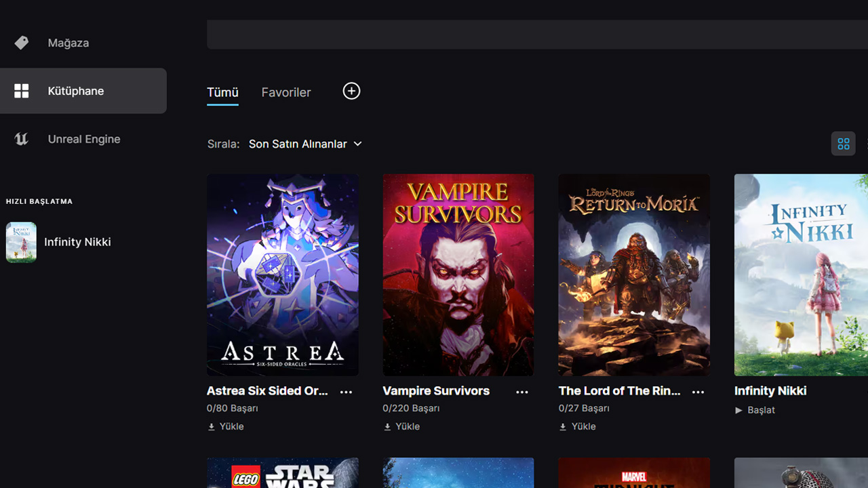Open the Vampire Survivors cover art

coord(458,274)
